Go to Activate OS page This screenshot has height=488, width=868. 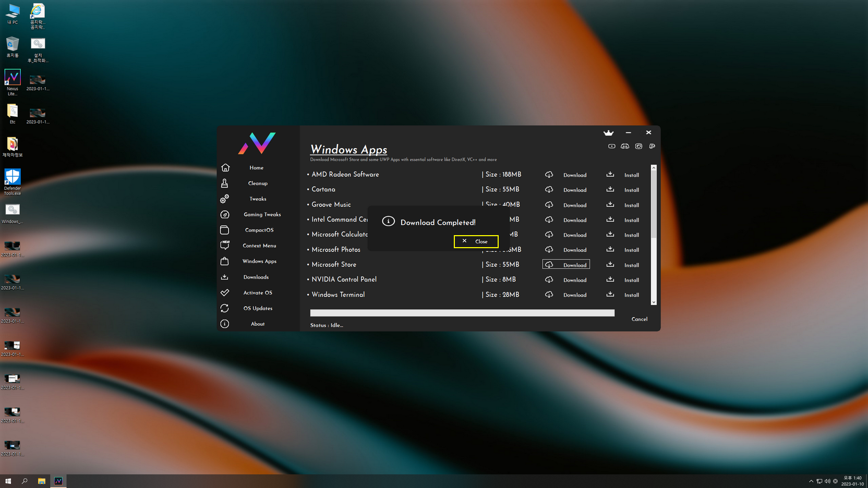pyautogui.click(x=258, y=293)
